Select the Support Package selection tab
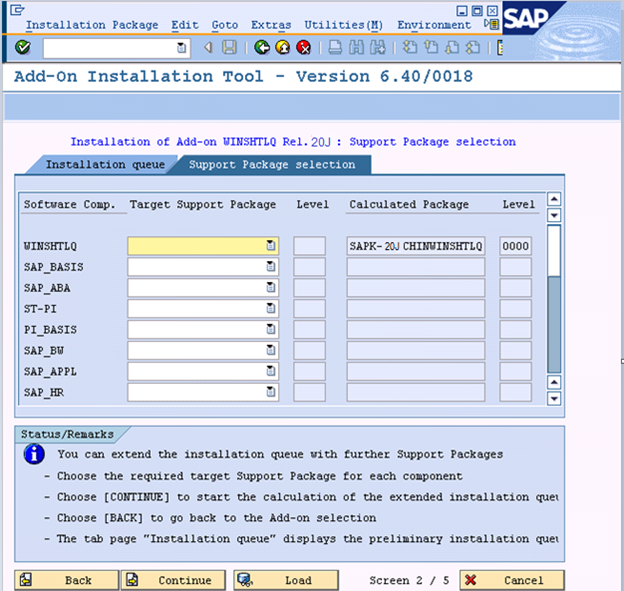624x591 pixels. coord(272,165)
